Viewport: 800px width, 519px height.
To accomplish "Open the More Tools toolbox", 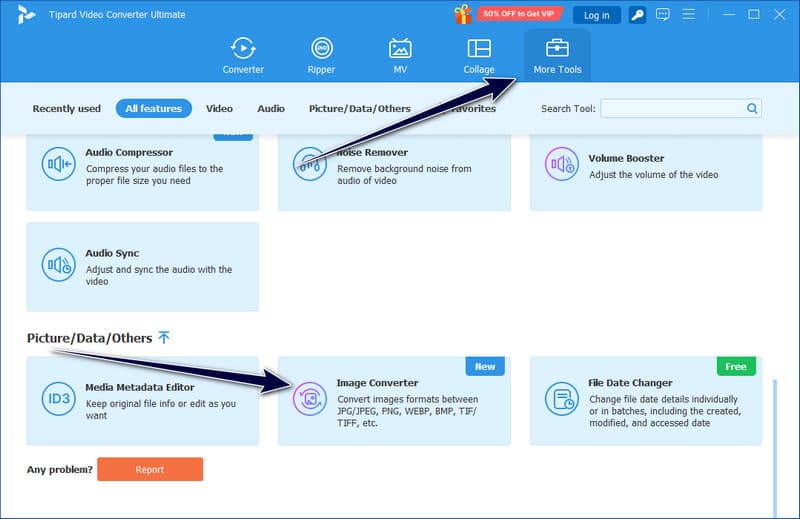I will (557, 56).
